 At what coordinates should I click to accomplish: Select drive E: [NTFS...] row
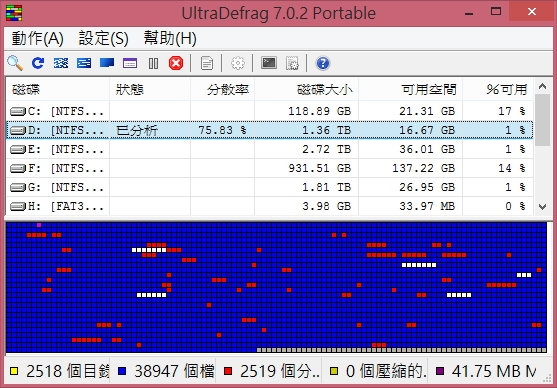(x=270, y=149)
